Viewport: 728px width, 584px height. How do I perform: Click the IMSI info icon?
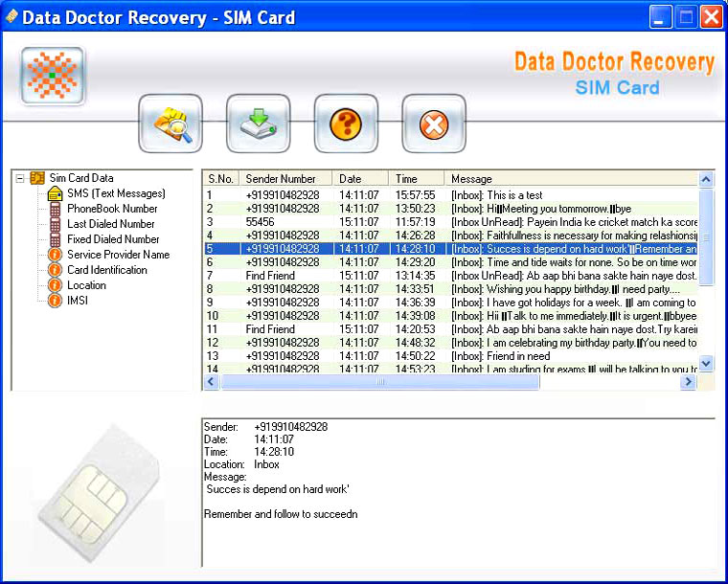(55, 301)
